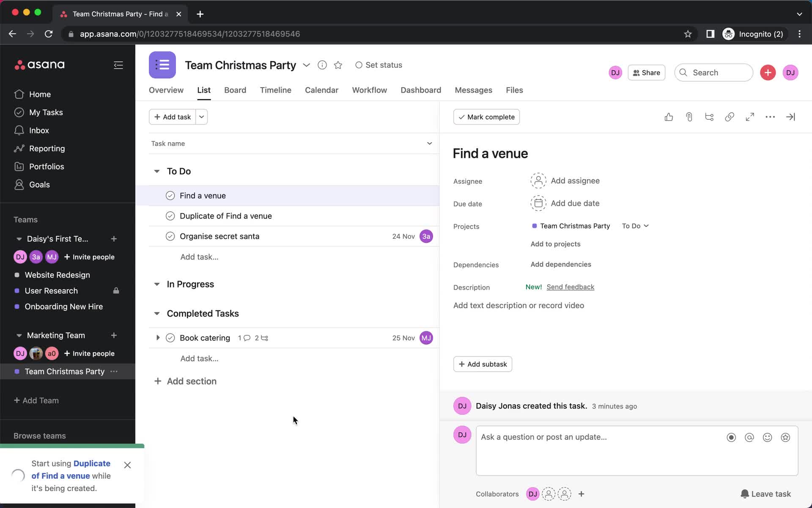
Task: Click the To Do status dropdown in Projects
Action: pos(635,226)
